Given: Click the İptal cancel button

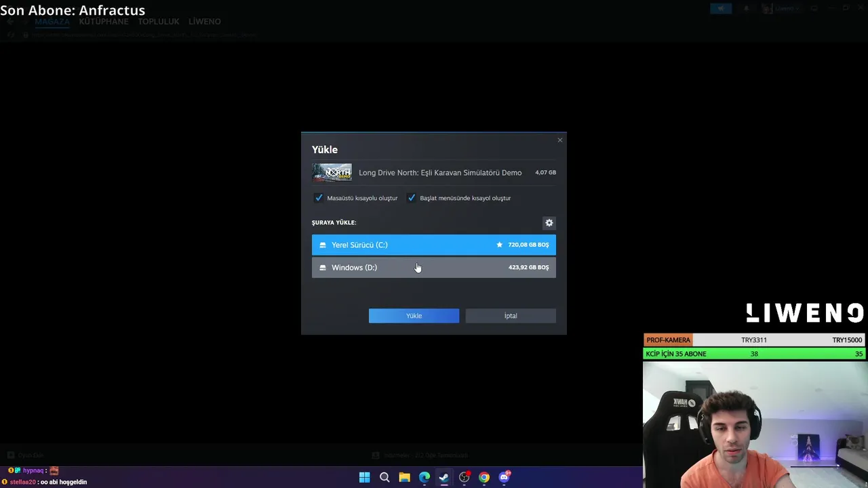Looking at the screenshot, I should pos(511,316).
